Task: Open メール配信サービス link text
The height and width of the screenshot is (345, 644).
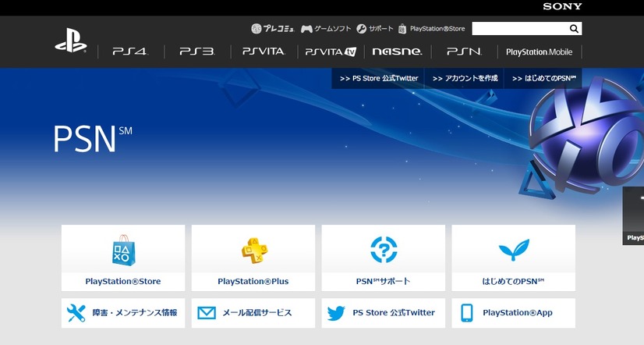Action: click(257, 312)
